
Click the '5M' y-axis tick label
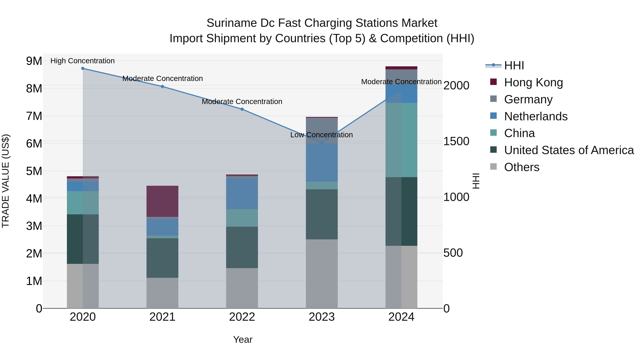point(34,171)
